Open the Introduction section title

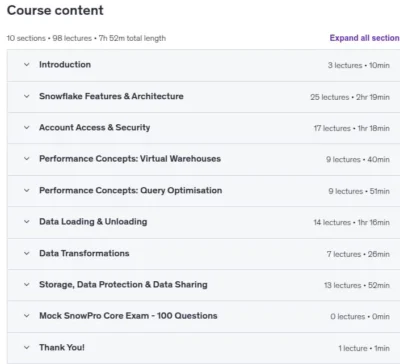[x=65, y=65]
